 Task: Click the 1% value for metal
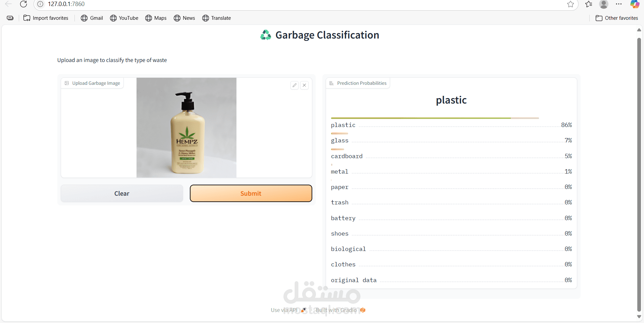click(x=568, y=172)
